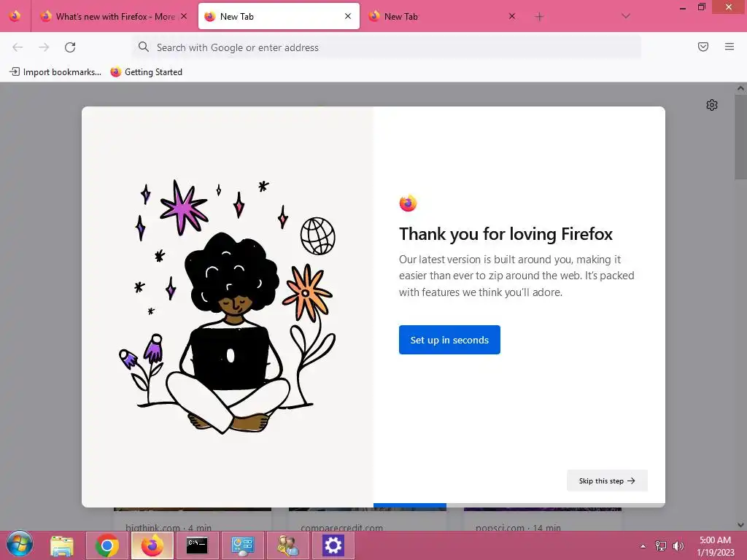Click the volume speaker tray icon

click(x=678, y=546)
